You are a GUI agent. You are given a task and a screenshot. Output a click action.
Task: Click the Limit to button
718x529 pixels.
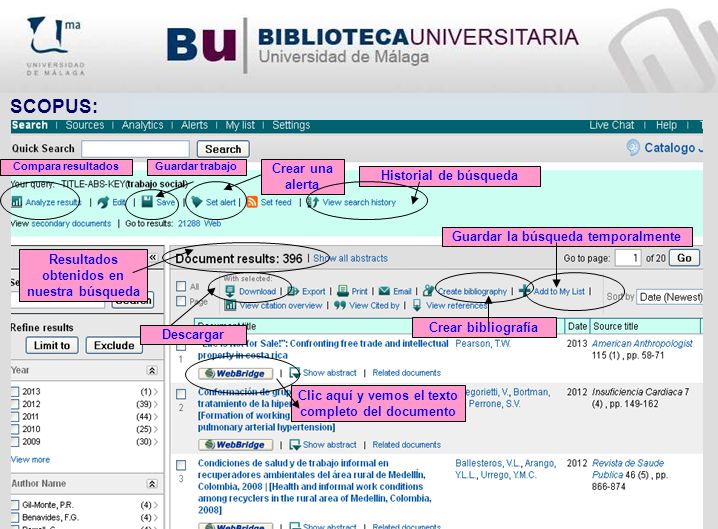52,345
